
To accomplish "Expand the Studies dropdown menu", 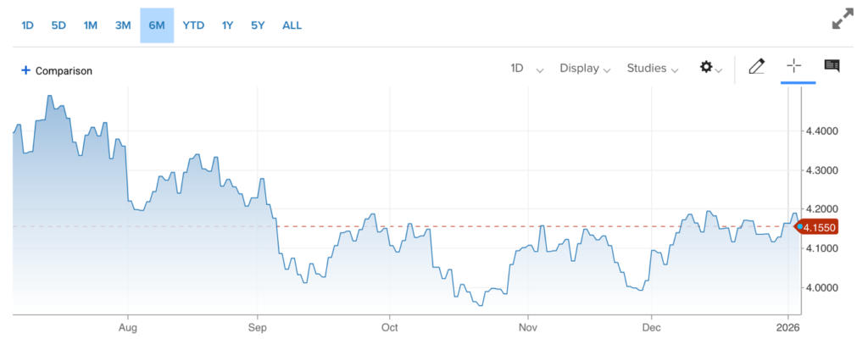I will (652, 69).
